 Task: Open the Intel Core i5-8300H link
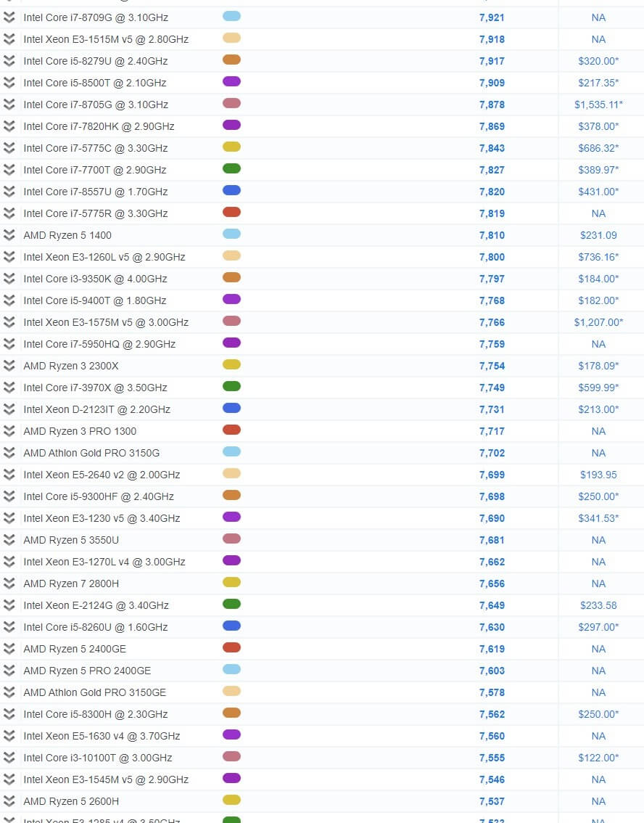point(96,714)
